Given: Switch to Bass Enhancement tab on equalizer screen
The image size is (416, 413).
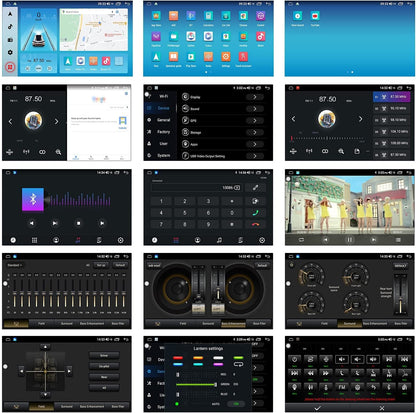Looking at the screenshot, I should pos(92,323).
